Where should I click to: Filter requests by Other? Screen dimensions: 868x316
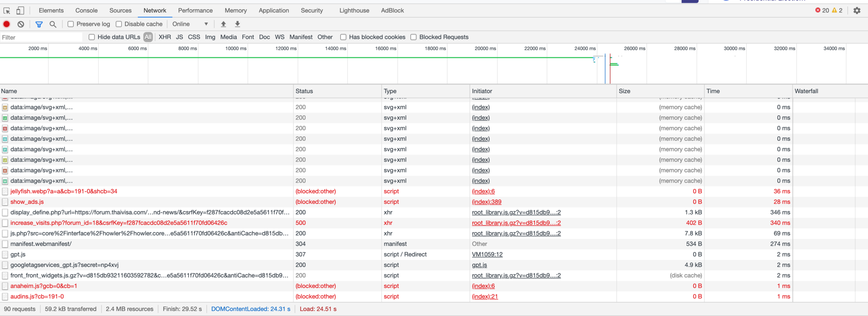[x=325, y=37]
